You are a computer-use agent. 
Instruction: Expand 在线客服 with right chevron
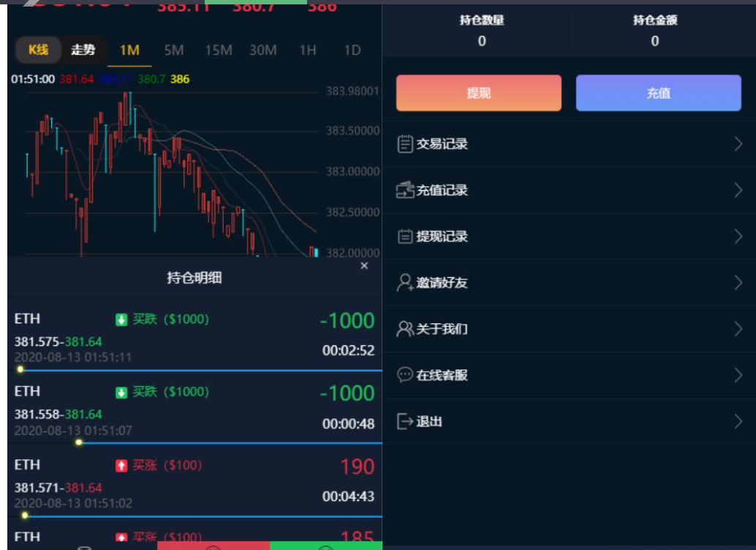coord(738,375)
